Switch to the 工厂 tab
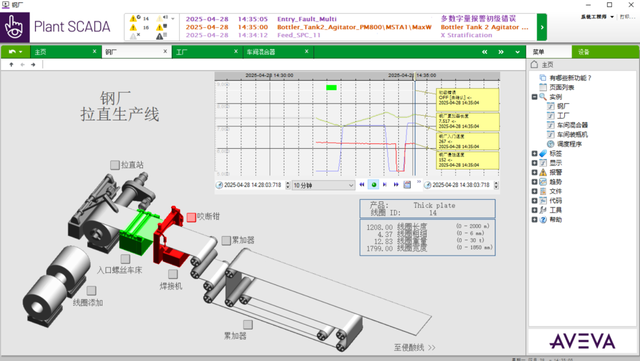Image resolution: width=640 pixels, height=361 pixels. (x=207, y=52)
